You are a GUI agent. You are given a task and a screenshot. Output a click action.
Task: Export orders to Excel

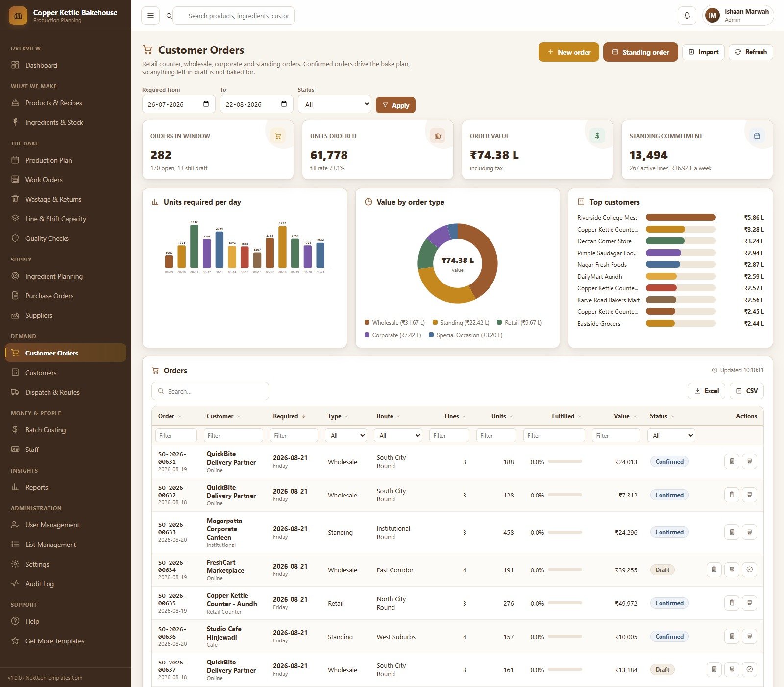pyautogui.click(x=706, y=391)
